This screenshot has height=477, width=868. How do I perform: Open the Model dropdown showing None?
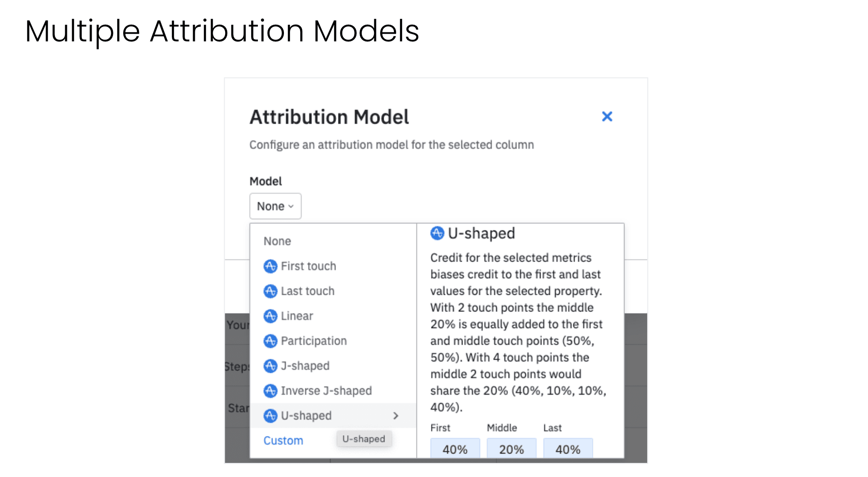tap(275, 206)
